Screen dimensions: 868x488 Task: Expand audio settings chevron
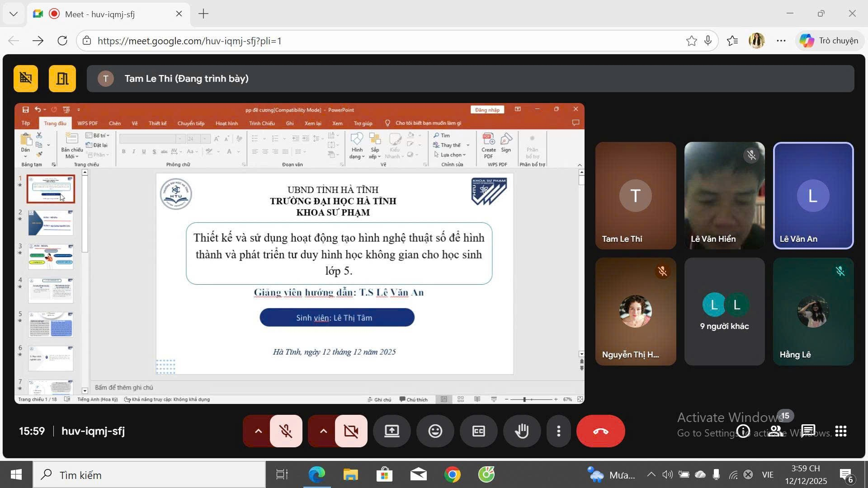[x=258, y=431]
